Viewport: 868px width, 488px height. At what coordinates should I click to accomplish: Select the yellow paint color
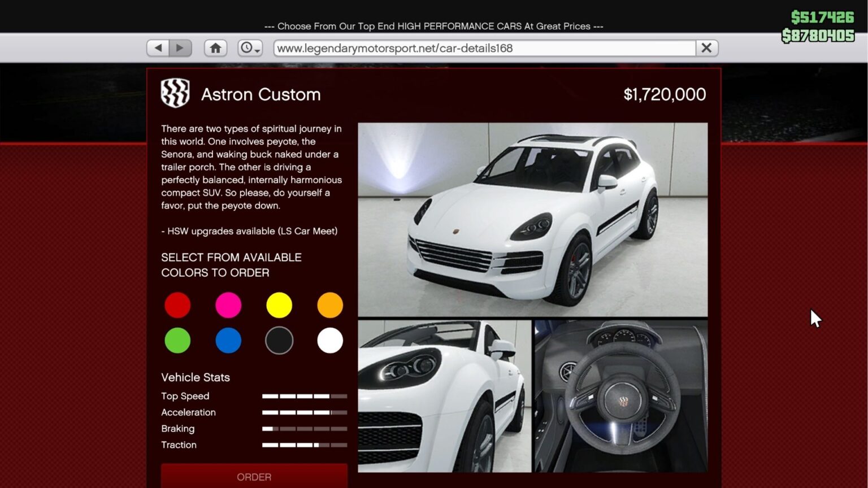[279, 305]
